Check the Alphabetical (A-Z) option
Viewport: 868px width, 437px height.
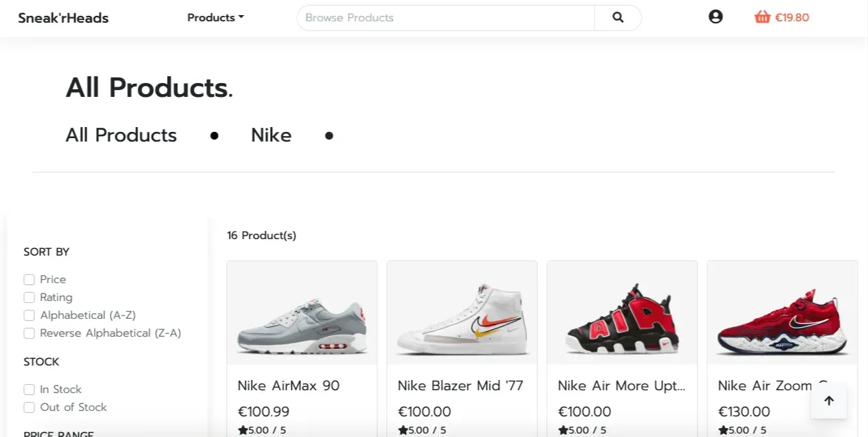pos(29,315)
